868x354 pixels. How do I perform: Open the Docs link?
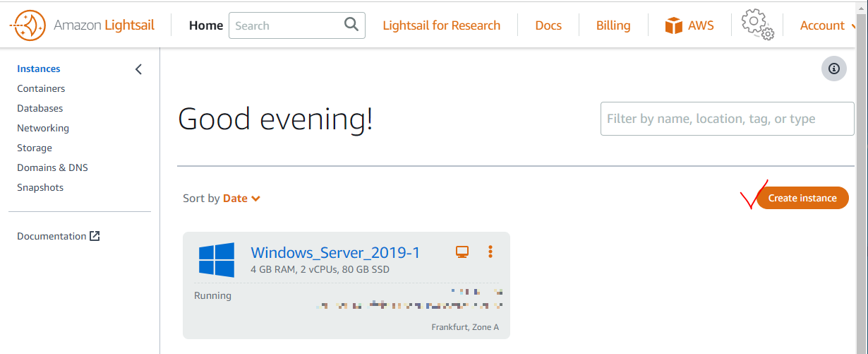click(548, 25)
